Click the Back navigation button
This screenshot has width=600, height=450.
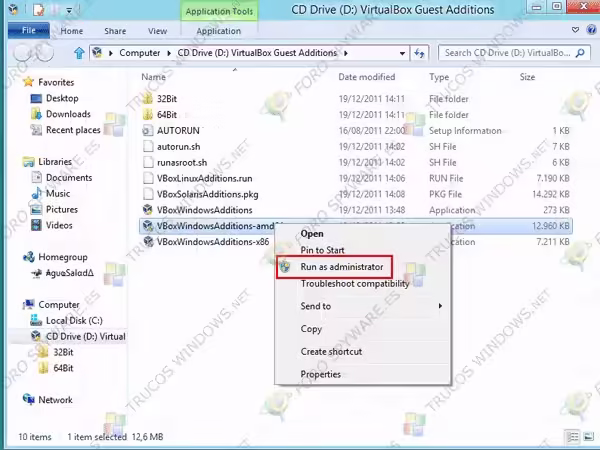22,52
